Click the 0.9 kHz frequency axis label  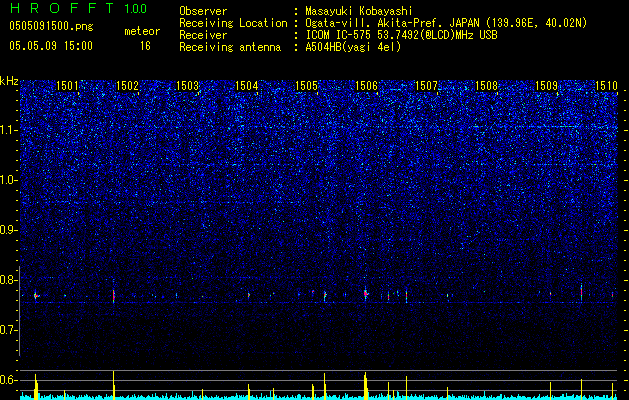pyautogui.click(x=9, y=230)
